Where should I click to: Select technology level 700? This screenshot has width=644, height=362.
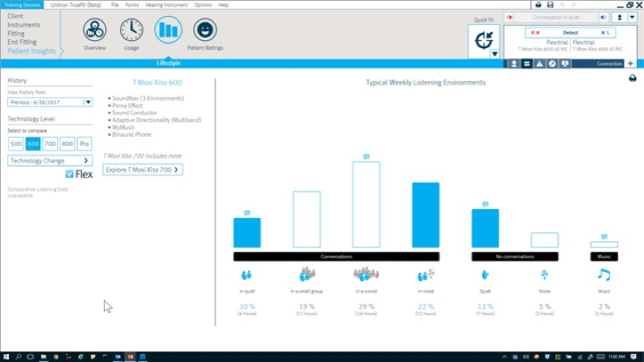click(50, 144)
